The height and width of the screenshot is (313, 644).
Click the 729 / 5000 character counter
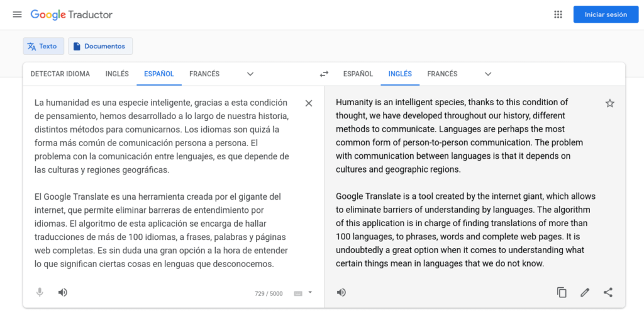(269, 293)
